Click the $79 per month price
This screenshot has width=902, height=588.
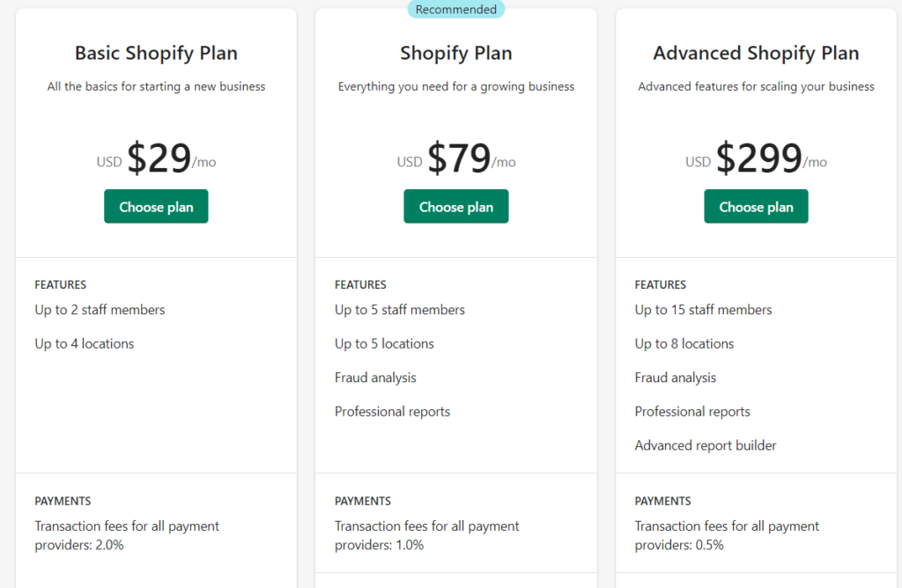click(455, 158)
